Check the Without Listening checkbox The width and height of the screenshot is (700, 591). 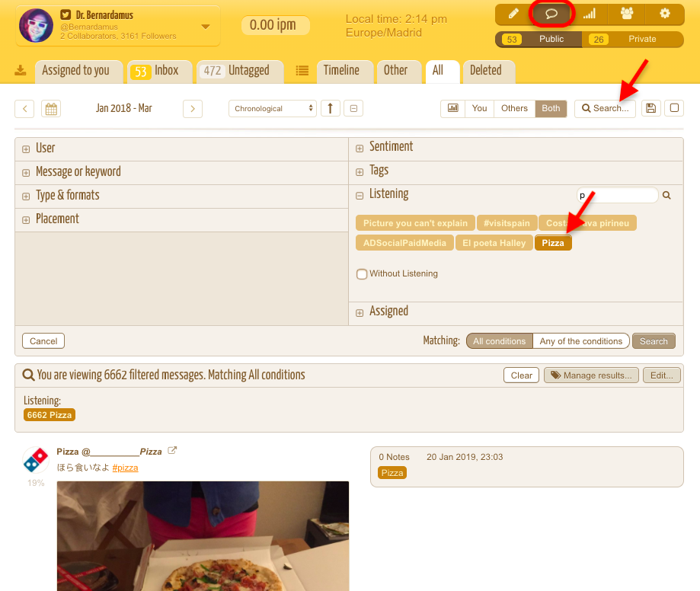[362, 273]
